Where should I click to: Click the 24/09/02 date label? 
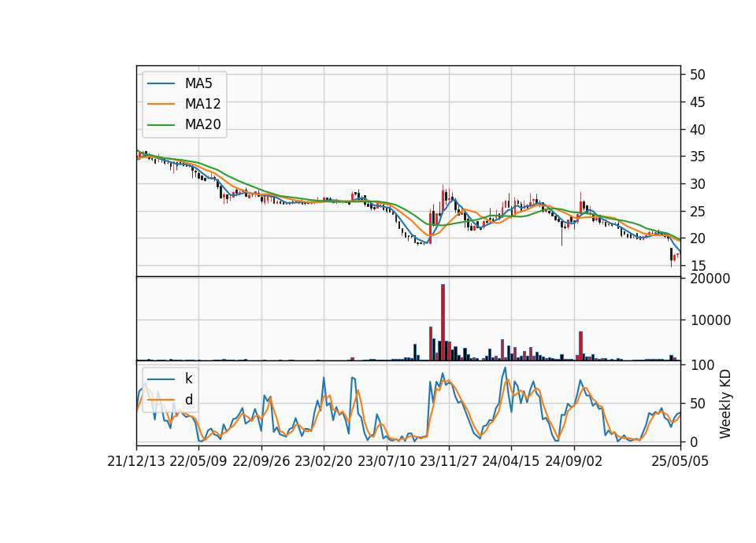coord(573,461)
